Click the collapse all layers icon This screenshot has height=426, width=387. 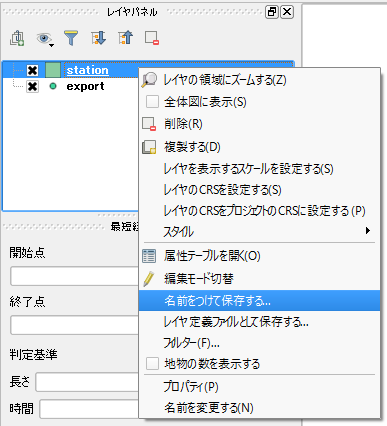click(x=125, y=38)
